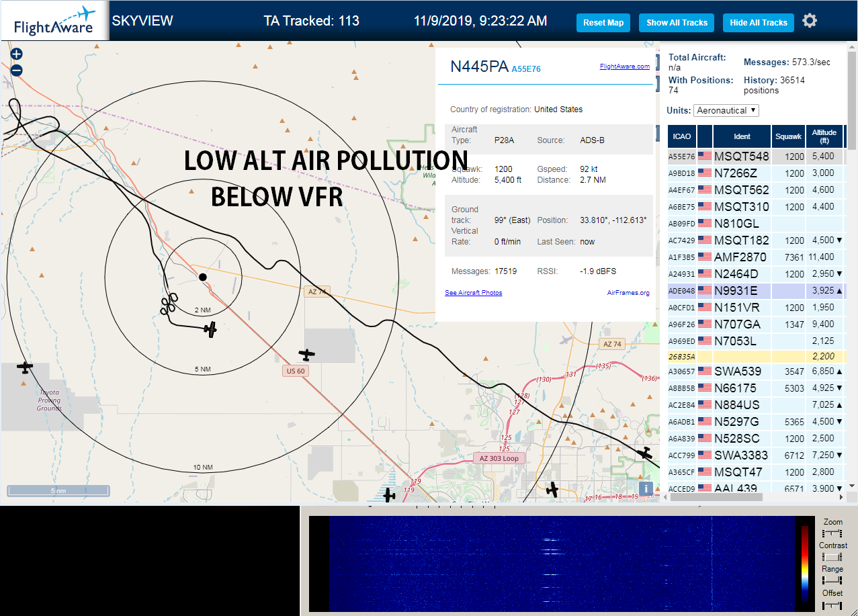This screenshot has height=616, width=858.
Task: Click the US flag in MSQT548 row
Action: (x=705, y=157)
